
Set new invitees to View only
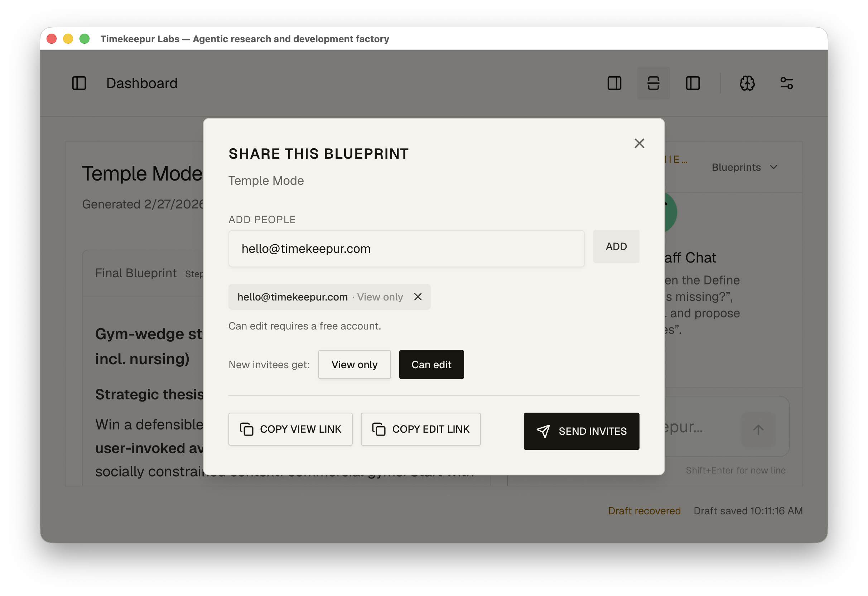pos(354,364)
